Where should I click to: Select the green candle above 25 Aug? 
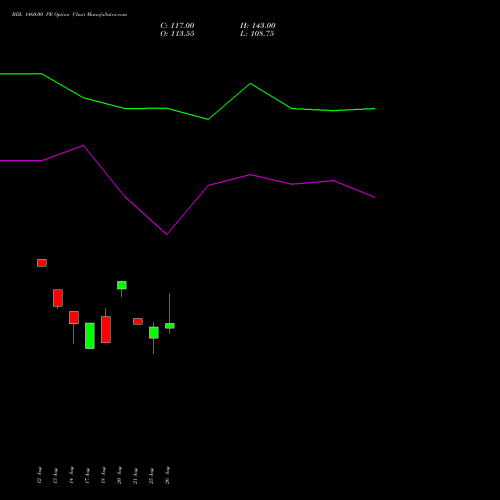click(x=154, y=333)
